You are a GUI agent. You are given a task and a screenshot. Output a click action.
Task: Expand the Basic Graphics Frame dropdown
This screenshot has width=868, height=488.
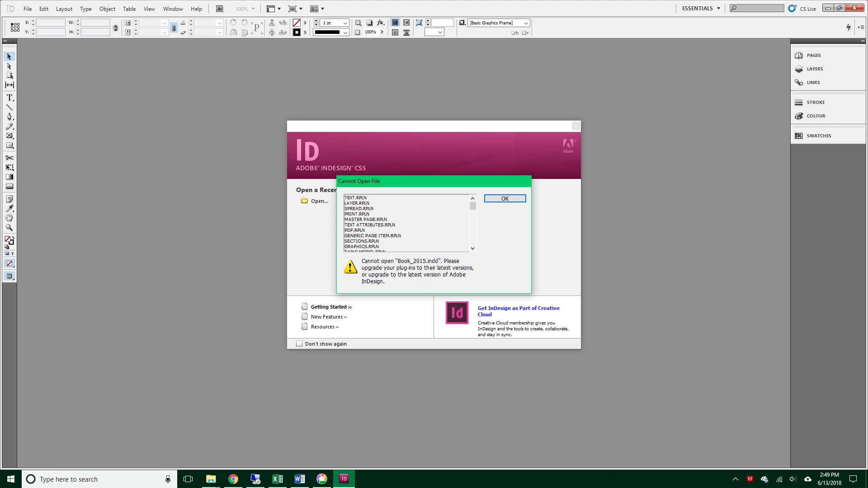[526, 23]
